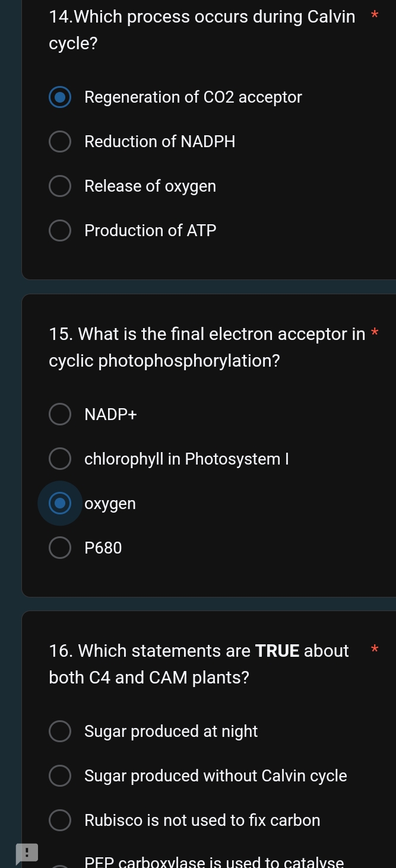The width and height of the screenshot is (396, 868).
Task: Select the 'oxygen' radio button
Action: (x=60, y=503)
